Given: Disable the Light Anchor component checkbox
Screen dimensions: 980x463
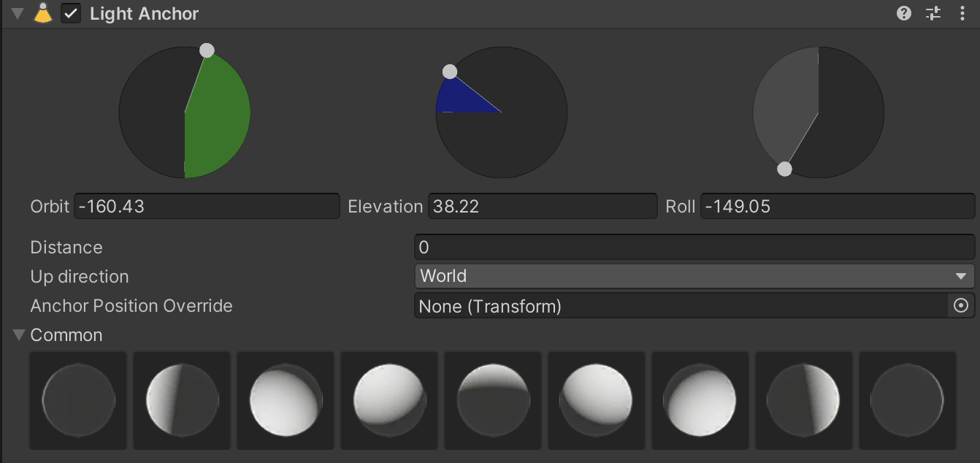Looking at the screenshot, I should (x=71, y=14).
